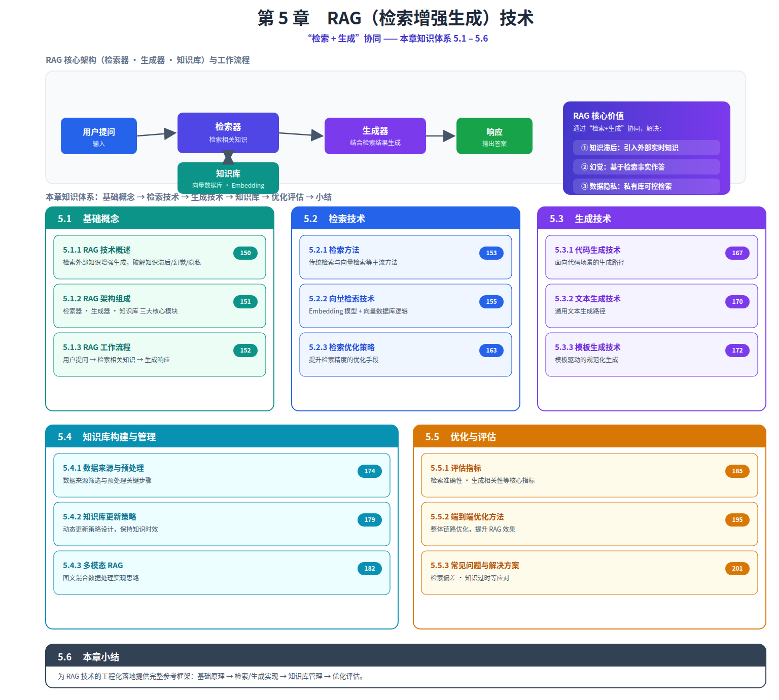This screenshot has width=779, height=700.
Task: Click the 知识库 向量数据库 node
Action: (228, 178)
